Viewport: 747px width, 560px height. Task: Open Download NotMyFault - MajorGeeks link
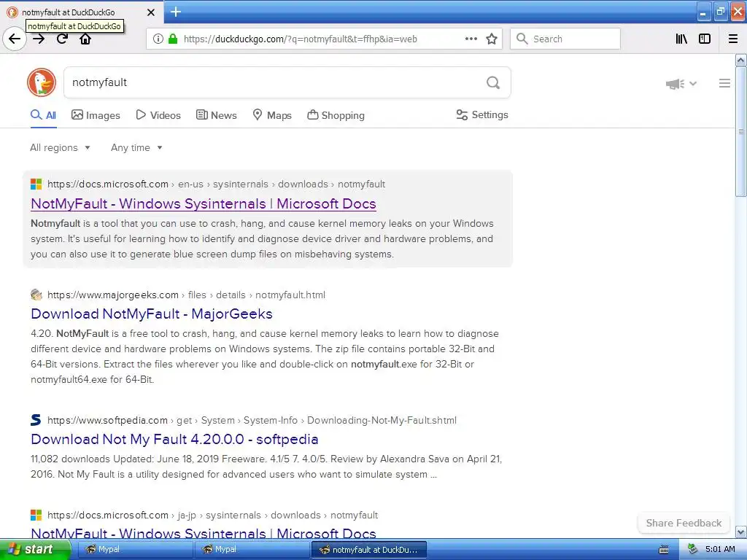click(x=152, y=314)
